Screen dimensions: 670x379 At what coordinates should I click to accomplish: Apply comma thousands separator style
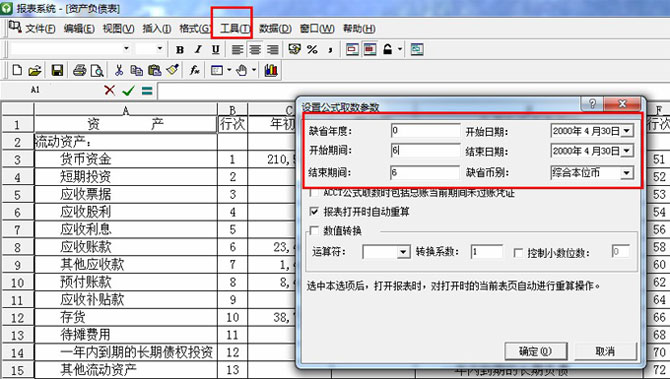coord(330,50)
